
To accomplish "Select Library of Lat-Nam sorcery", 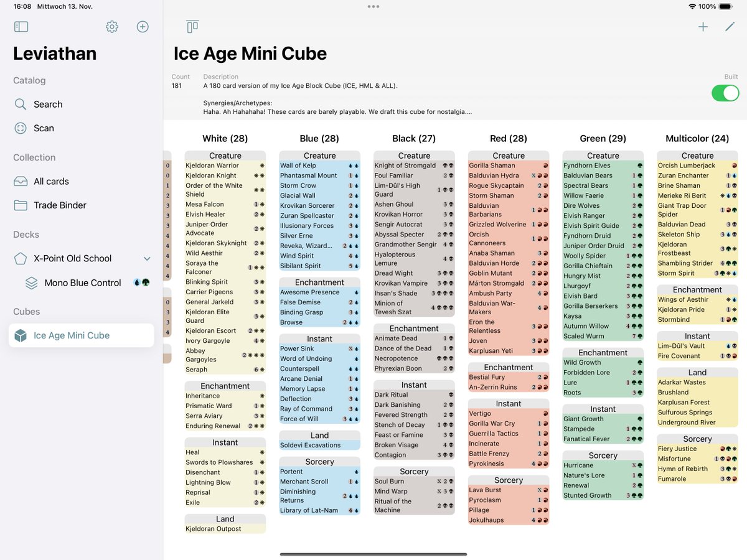I will tap(319, 510).
